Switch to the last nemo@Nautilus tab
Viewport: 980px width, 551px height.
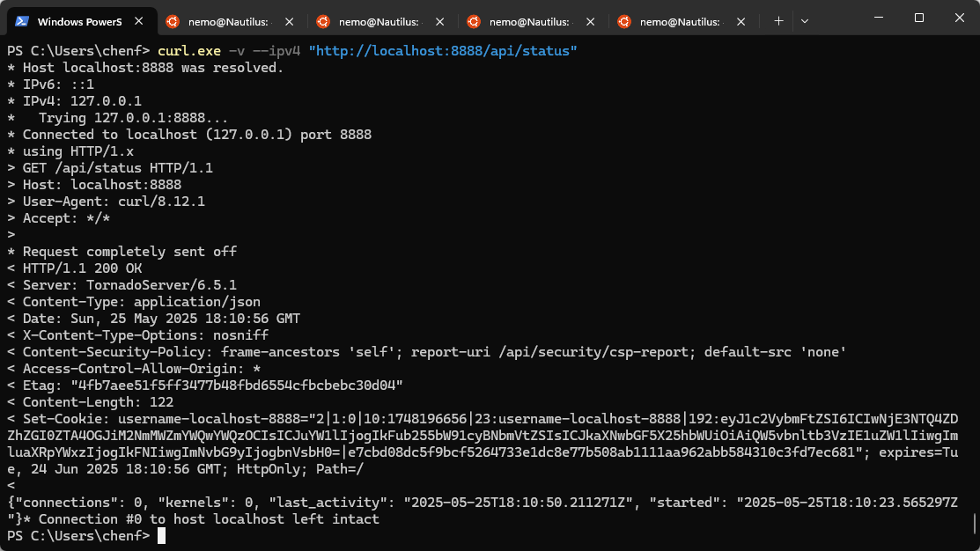tap(680, 21)
